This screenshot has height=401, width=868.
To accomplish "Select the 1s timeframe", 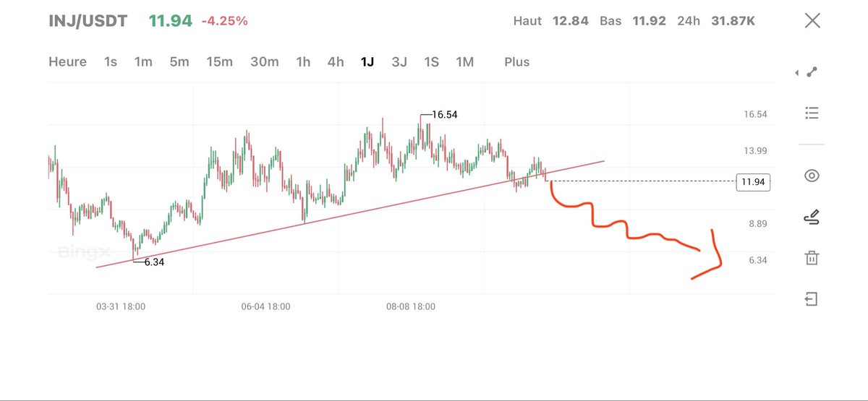I will pyautogui.click(x=110, y=62).
